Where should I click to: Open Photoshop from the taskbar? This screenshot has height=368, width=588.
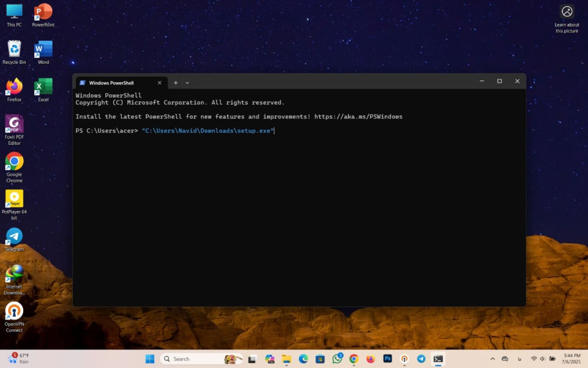click(387, 358)
